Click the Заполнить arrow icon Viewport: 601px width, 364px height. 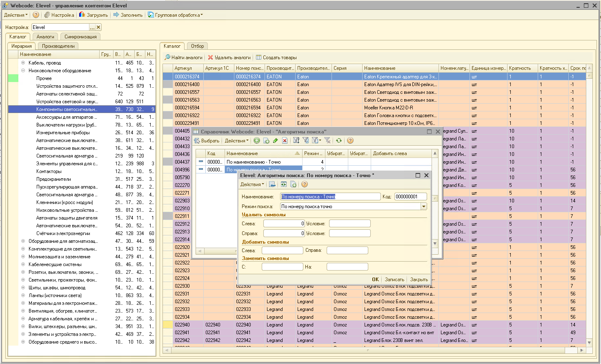coord(116,15)
